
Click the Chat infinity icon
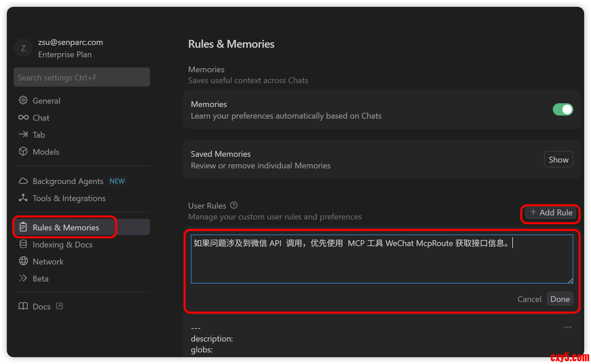coord(23,118)
